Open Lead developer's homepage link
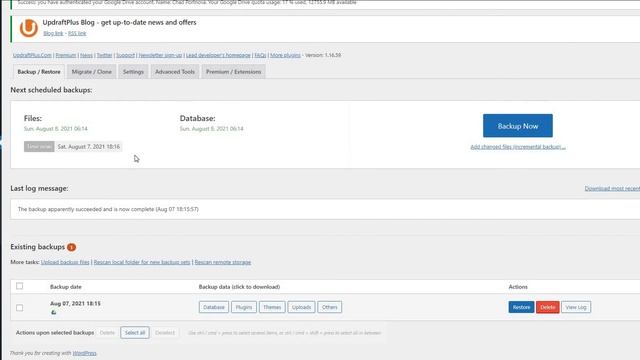 tap(218, 55)
